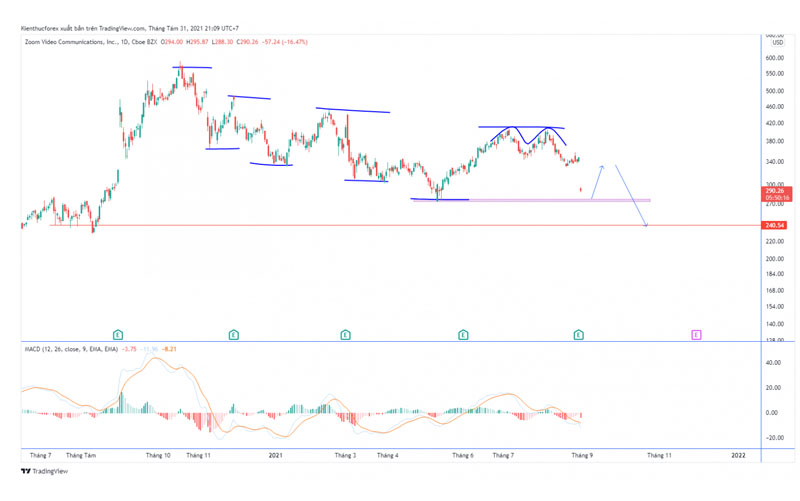Select the blue downward projection arrow
This screenshot has width=800, height=501.
point(631,195)
